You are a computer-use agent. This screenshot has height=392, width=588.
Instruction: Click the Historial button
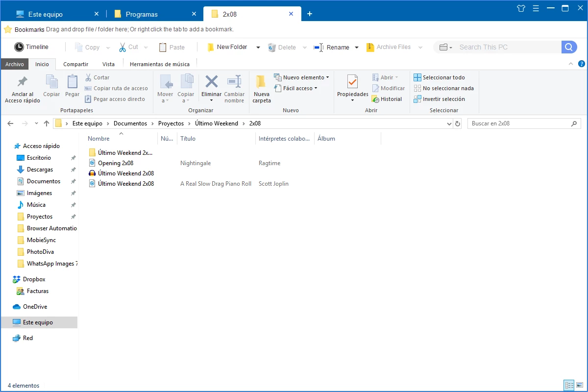click(x=387, y=99)
